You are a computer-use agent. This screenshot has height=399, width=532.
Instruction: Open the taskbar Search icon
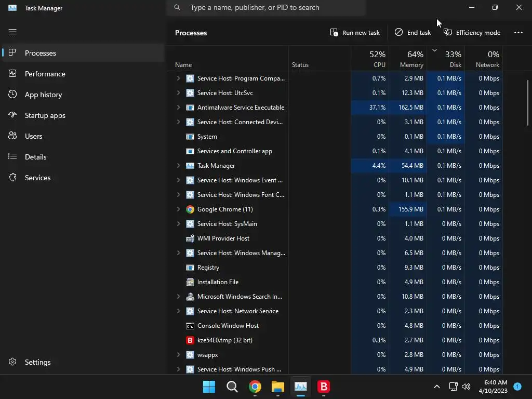tap(232, 387)
